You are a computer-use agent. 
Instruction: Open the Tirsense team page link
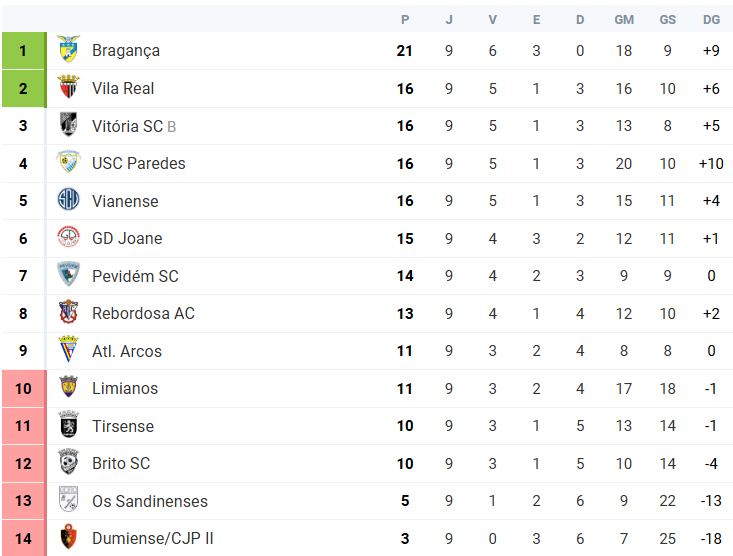(x=123, y=426)
